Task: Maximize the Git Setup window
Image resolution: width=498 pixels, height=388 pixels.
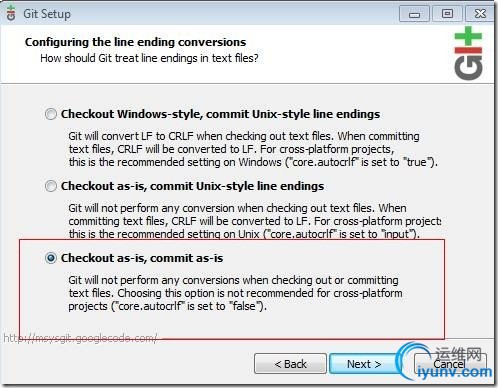Action: (447, 14)
